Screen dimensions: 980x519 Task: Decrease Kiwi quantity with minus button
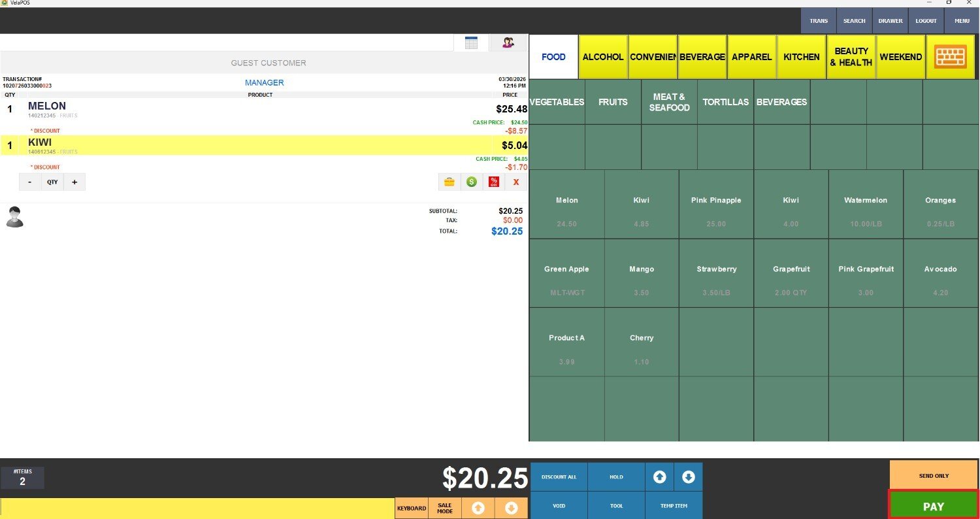[x=30, y=182]
